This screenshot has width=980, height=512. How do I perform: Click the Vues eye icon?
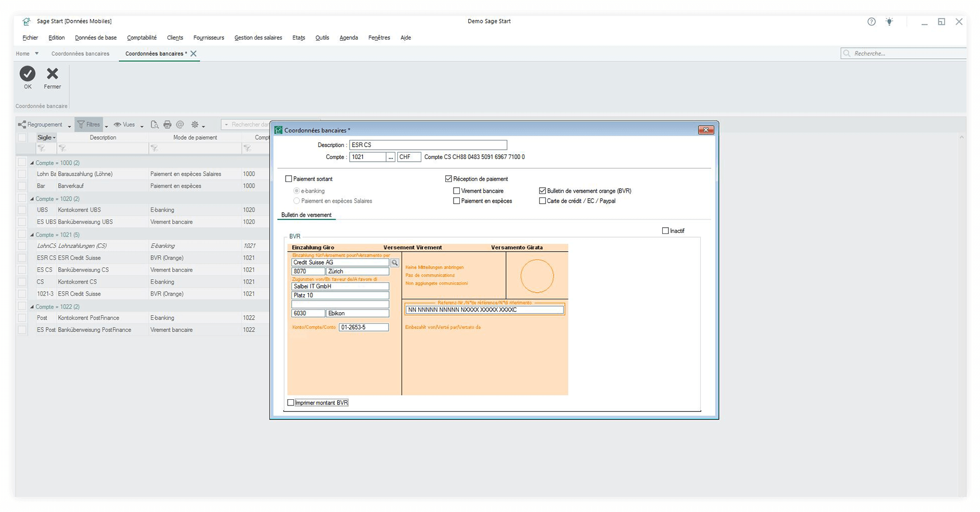118,125
